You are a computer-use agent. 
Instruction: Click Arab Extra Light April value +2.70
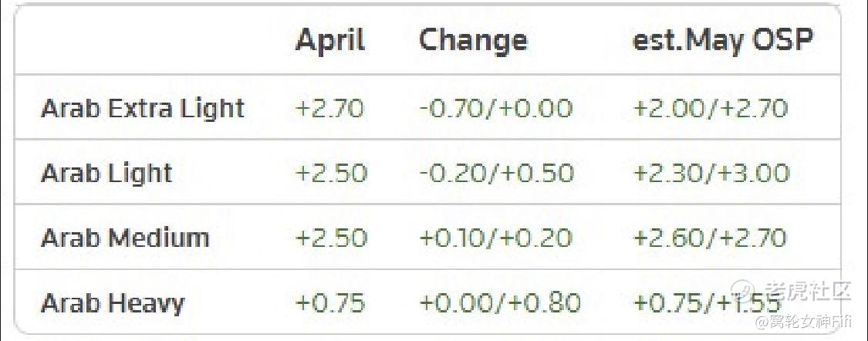[330, 108]
